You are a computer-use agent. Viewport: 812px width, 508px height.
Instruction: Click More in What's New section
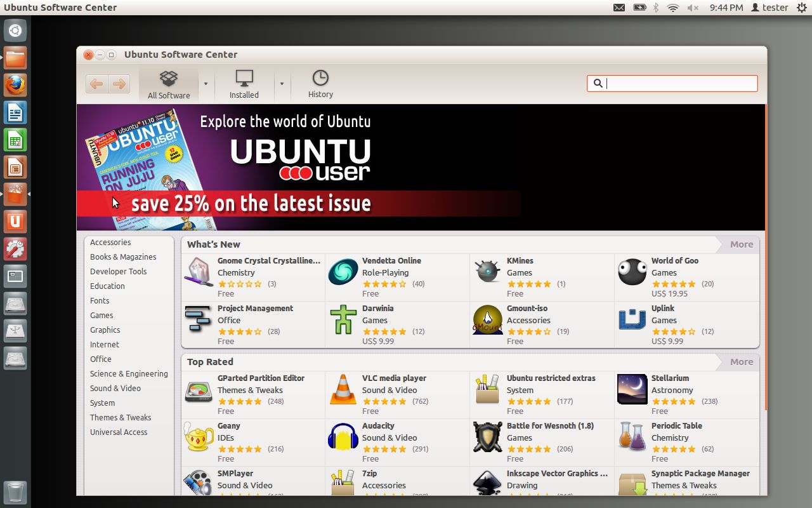click(742, 244)
